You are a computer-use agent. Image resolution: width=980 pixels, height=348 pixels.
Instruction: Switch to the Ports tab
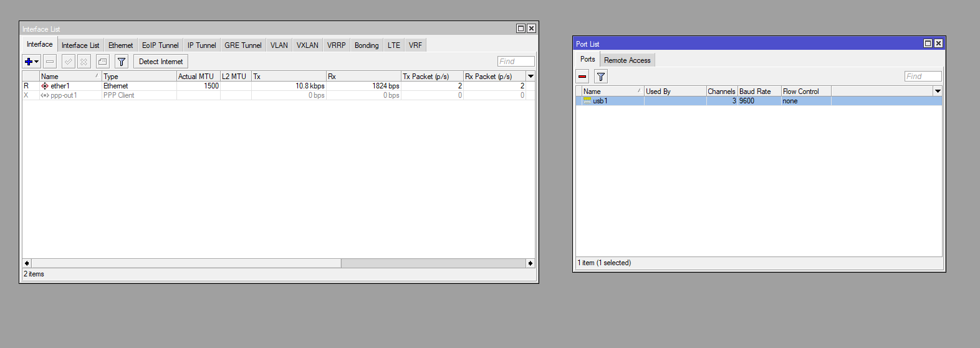(587, 59)
